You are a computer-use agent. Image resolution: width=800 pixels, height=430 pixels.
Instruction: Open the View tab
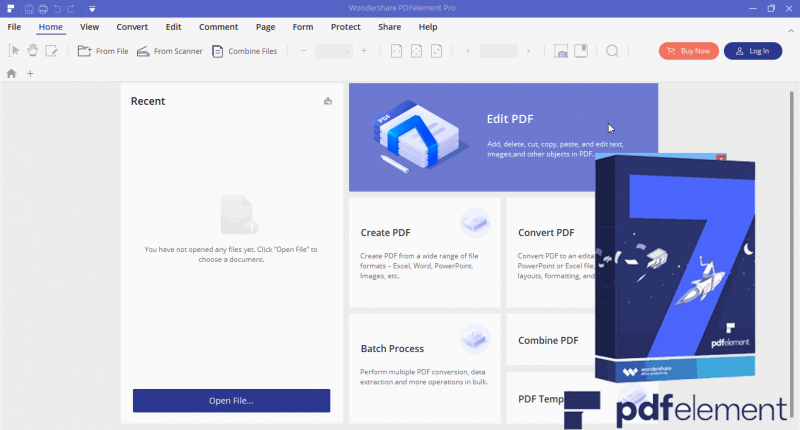pos(89,27)
